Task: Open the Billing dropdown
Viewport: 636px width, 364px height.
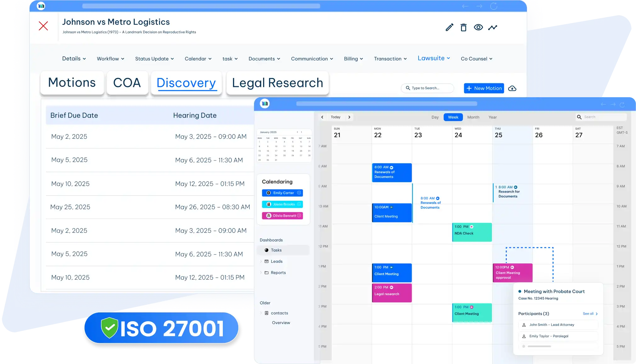Action: point(353,59)
